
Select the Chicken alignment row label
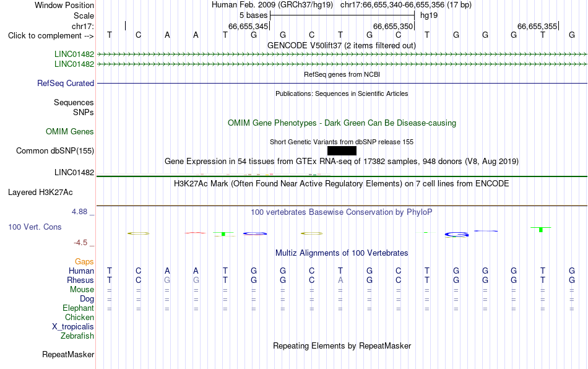pyautogui.click(x=79, y=317)
